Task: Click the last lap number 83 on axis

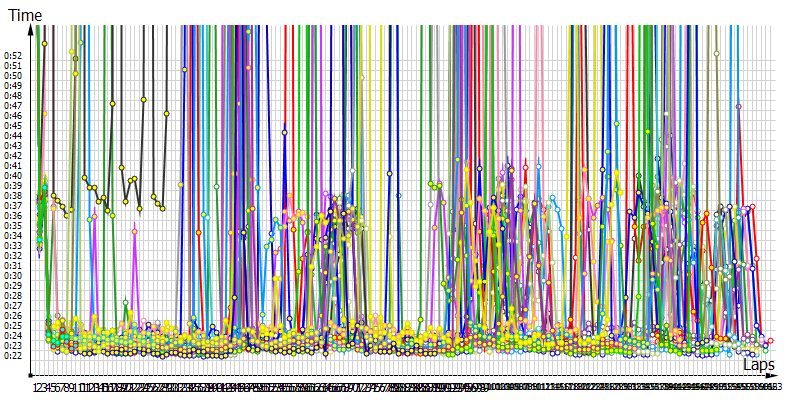Action: pyautogui.click(x=777, y=387)
